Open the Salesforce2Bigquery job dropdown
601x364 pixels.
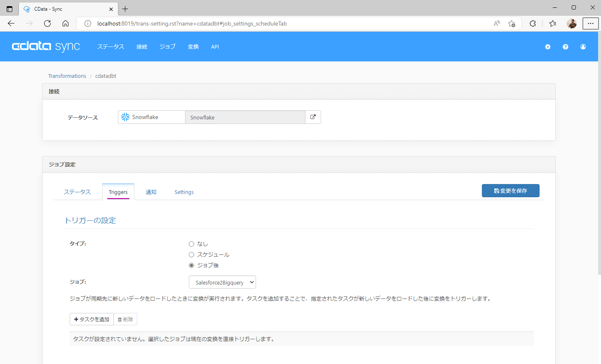coord(222,282)
